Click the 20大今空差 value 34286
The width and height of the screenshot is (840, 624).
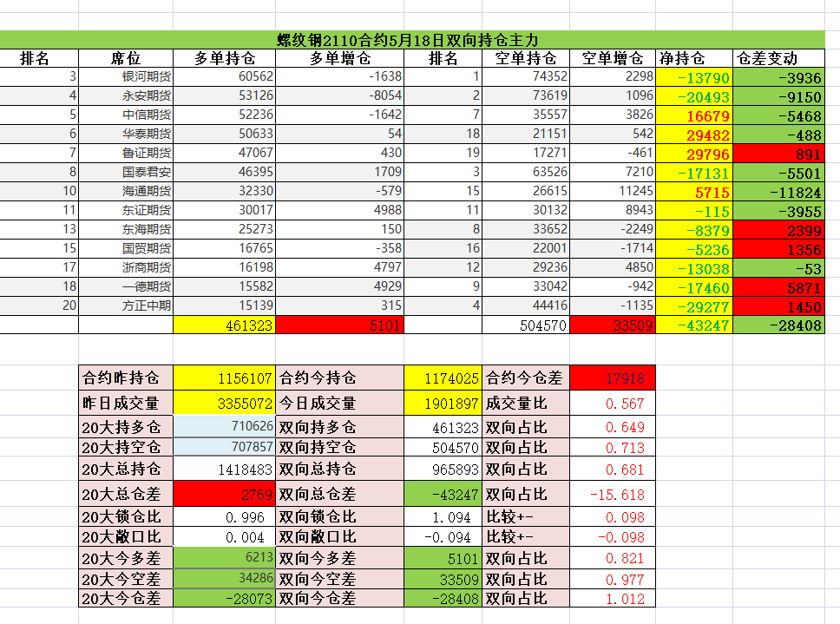pos(224,579)
